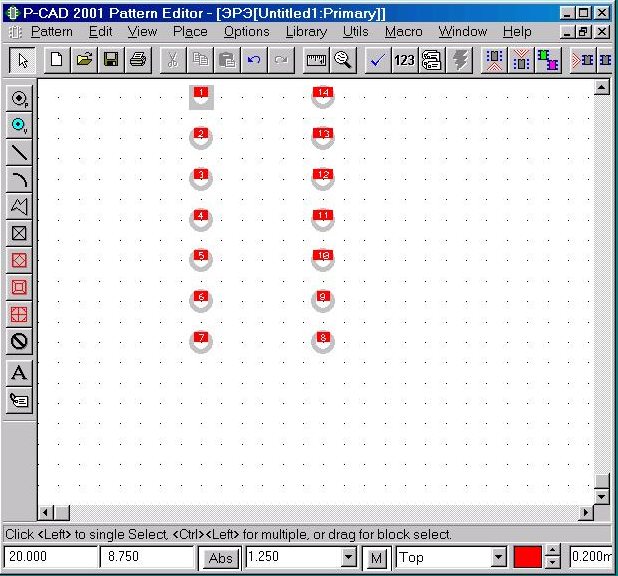The width and height of the screenshot is (618, 576).
Task: Open the Top layer dropdown
Action: 498,557
